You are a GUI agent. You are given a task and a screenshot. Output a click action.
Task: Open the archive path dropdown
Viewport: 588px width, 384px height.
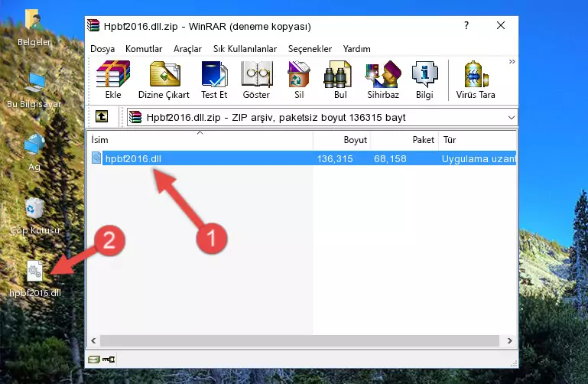click(x=511, y=117)
